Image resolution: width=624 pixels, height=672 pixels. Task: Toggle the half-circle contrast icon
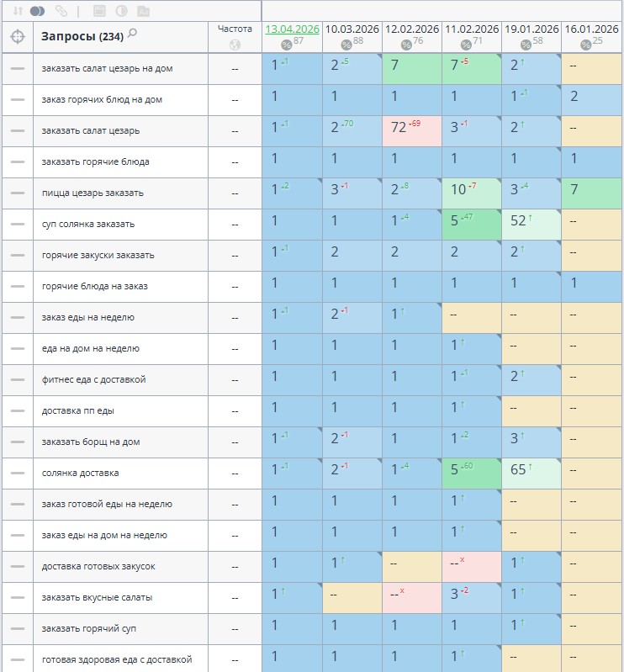(x=121, y=11)
